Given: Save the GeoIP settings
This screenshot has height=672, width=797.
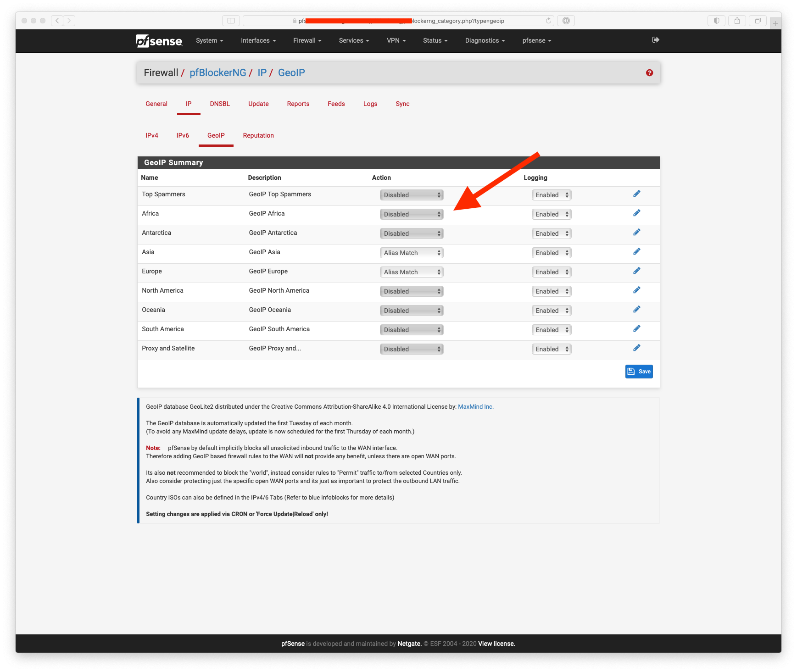Looking at the screenshot, I should click(x=639, y=372).
